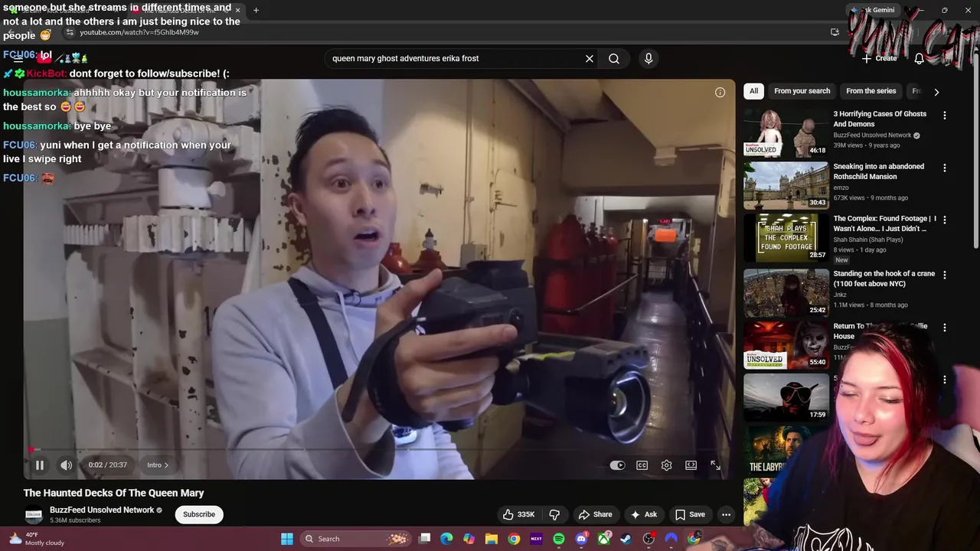Switch the player to theater mode
Viewport: 980px width, 551px height.
(691, 465)
